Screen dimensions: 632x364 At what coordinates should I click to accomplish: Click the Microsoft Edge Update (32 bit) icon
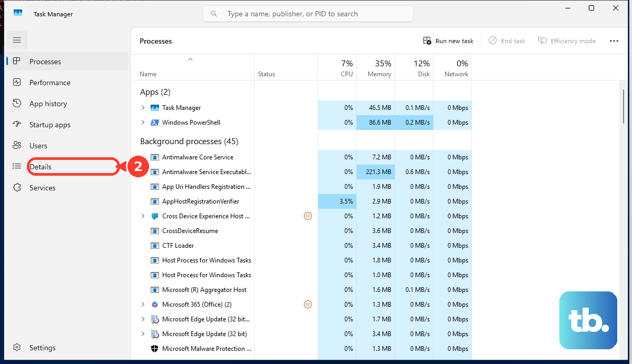(155, 334)
